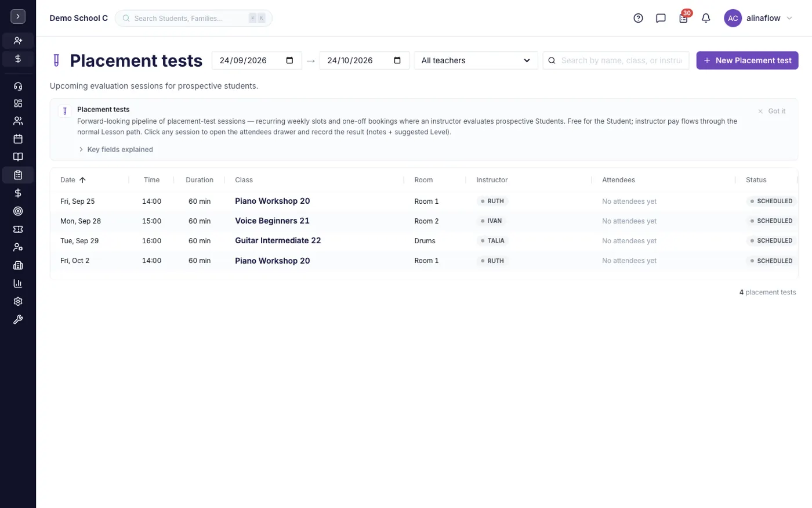Open calendar picker for end date 24/10/2026
This screenshot has height=508, width=812.
[x=397, y=60]
